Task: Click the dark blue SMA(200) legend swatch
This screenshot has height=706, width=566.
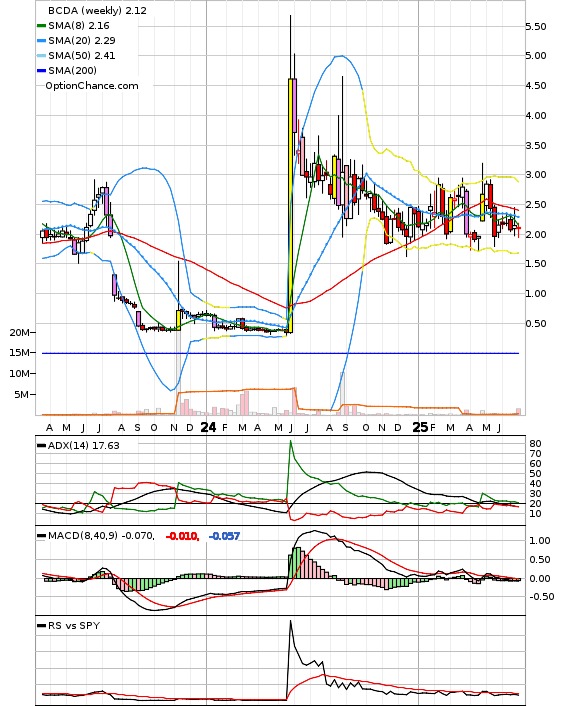Action: pos(41,70)
